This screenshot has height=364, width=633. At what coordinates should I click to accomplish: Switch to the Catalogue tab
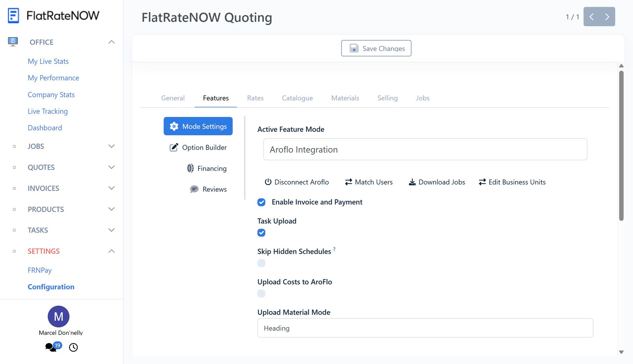297,98
